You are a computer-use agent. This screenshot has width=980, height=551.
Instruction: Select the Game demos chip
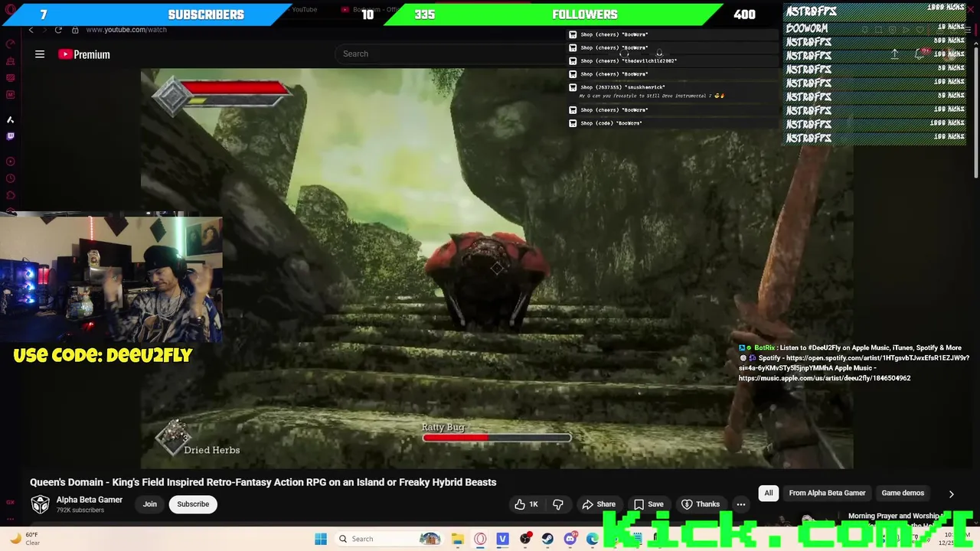point(903,493)
